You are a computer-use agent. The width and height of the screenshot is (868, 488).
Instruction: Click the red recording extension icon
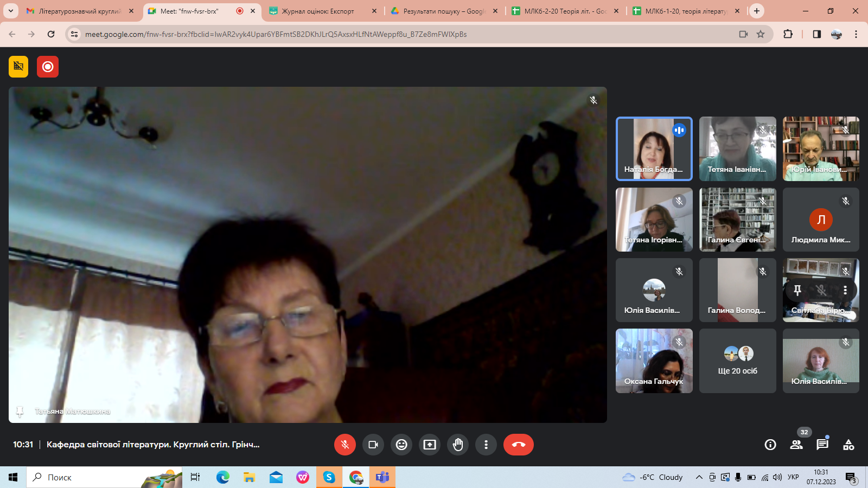coord(48,67)
